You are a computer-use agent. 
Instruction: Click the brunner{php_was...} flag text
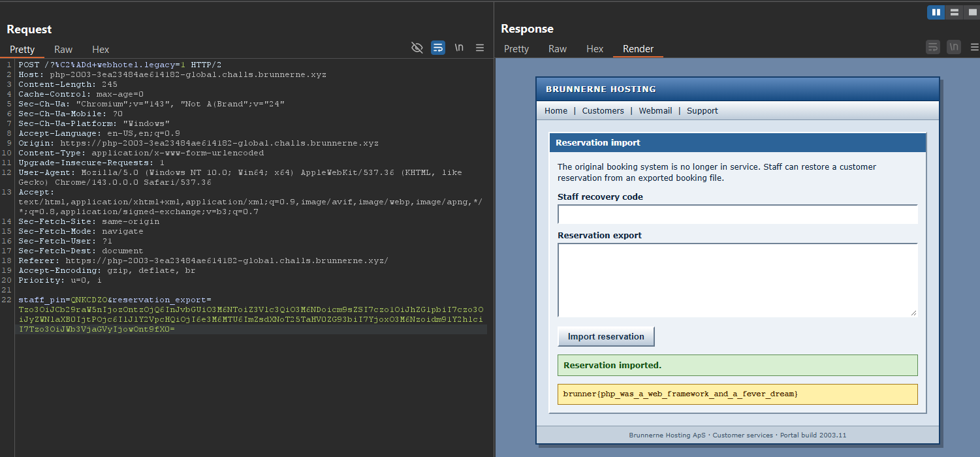pos(680,394)
